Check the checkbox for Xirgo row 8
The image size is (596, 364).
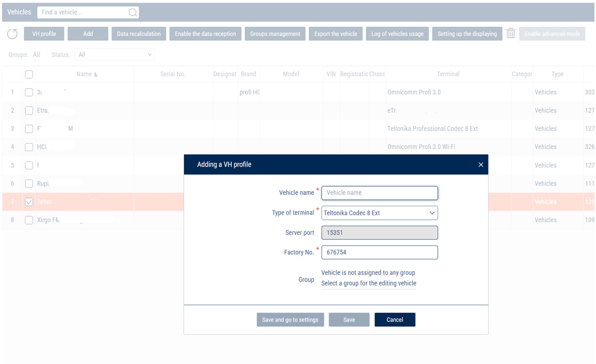pos(29,220)
